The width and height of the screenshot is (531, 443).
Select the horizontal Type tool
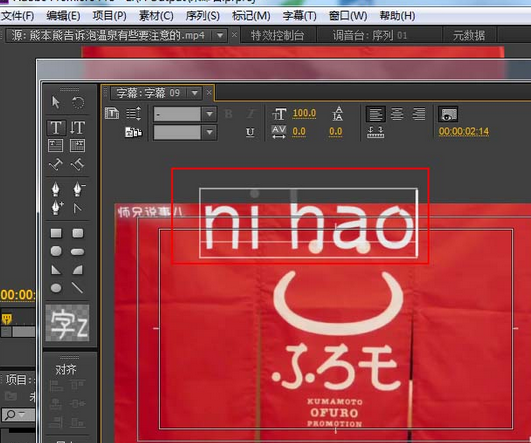click(56, 128)
